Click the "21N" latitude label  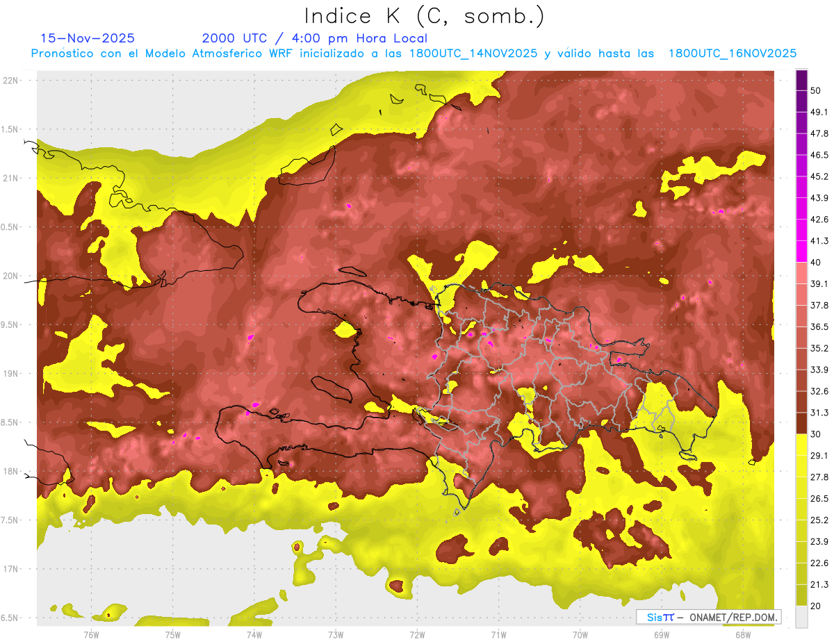click(10, 178)
